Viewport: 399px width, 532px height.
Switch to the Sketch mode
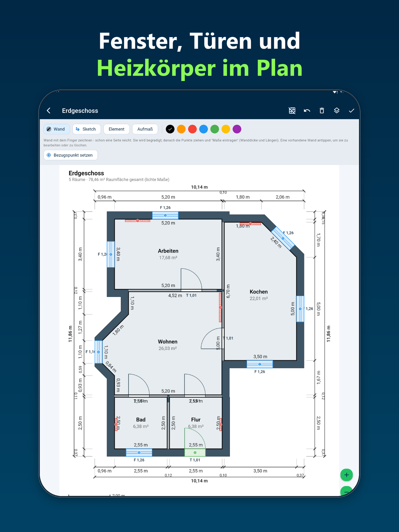click(x=87, y=129)
